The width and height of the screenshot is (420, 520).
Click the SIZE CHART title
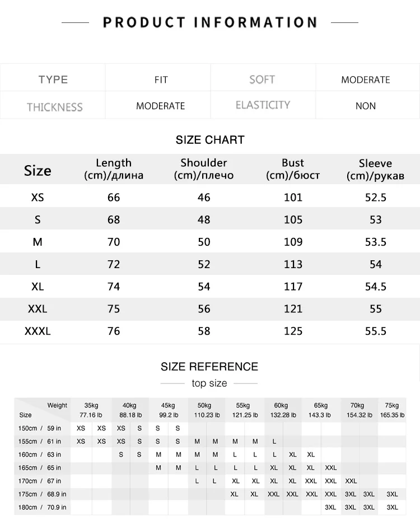pos(210,140)
